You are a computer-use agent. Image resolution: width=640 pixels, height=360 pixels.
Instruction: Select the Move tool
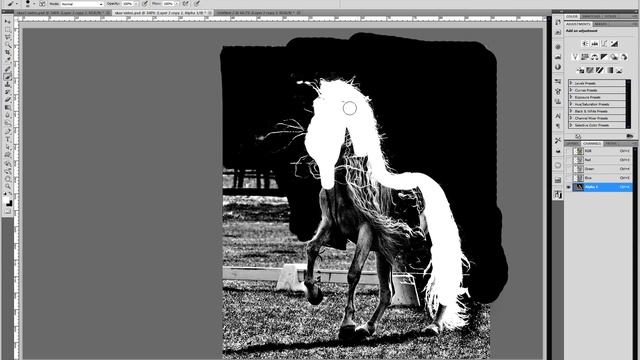coord(7,21)
